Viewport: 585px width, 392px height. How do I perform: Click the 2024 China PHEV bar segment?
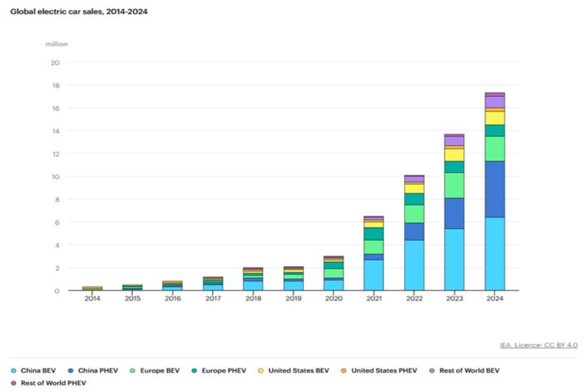point(495,189)
